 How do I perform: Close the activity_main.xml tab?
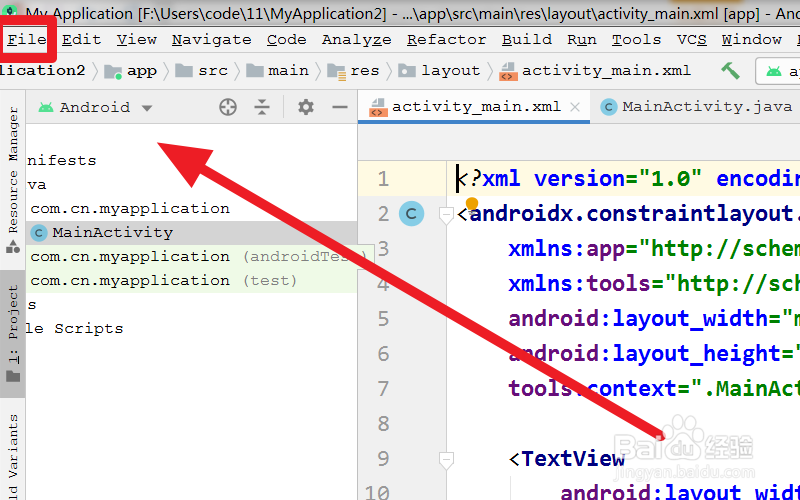coord(575,107)
